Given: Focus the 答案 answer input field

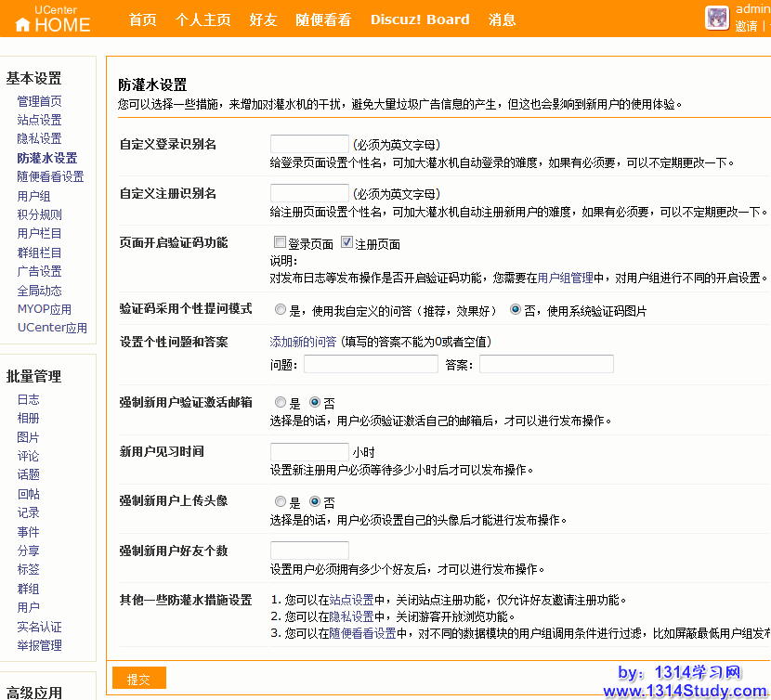Looking at the screenshot, I should point(546,364).
